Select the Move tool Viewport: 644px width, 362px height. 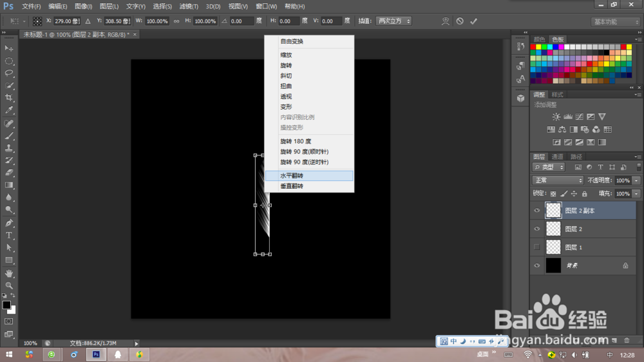(8, 48)
